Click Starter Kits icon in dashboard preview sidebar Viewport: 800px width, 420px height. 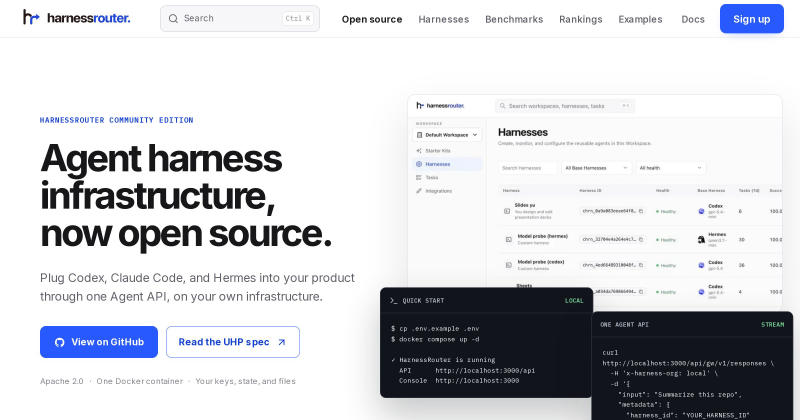[x=419, y=151]
